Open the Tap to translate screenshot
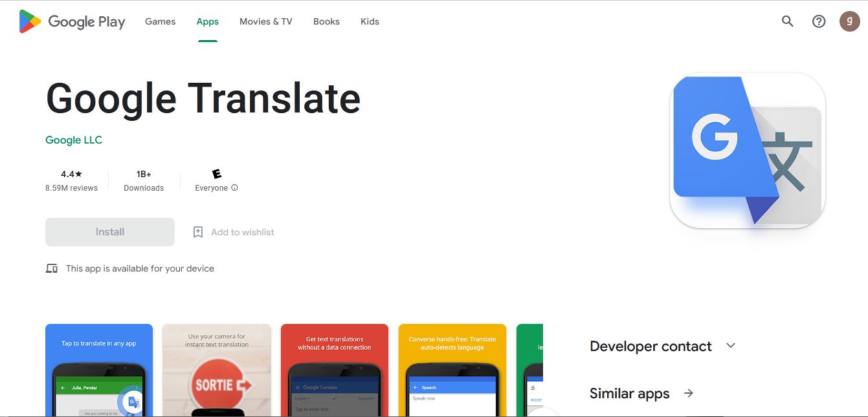Image resolution: width=868 pixels, height=417 pixels. [x=99, y=370]
